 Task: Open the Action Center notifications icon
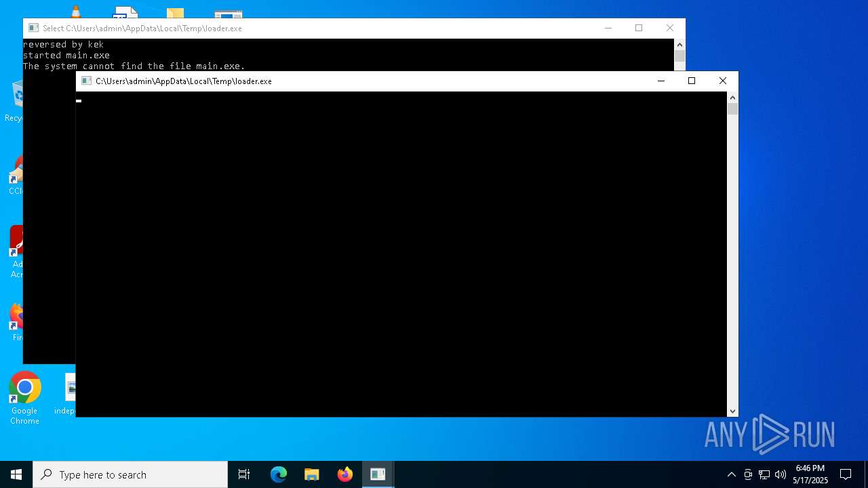coord(846,474)
